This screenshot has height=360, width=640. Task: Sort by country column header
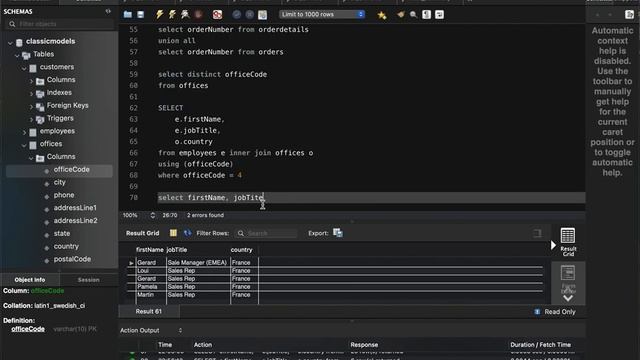pos(241,250)
